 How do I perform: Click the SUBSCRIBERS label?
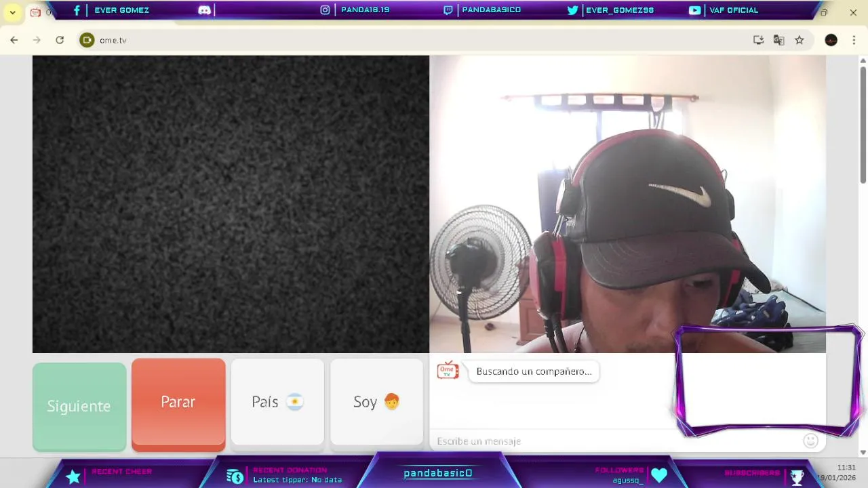(x=752, y=472)
